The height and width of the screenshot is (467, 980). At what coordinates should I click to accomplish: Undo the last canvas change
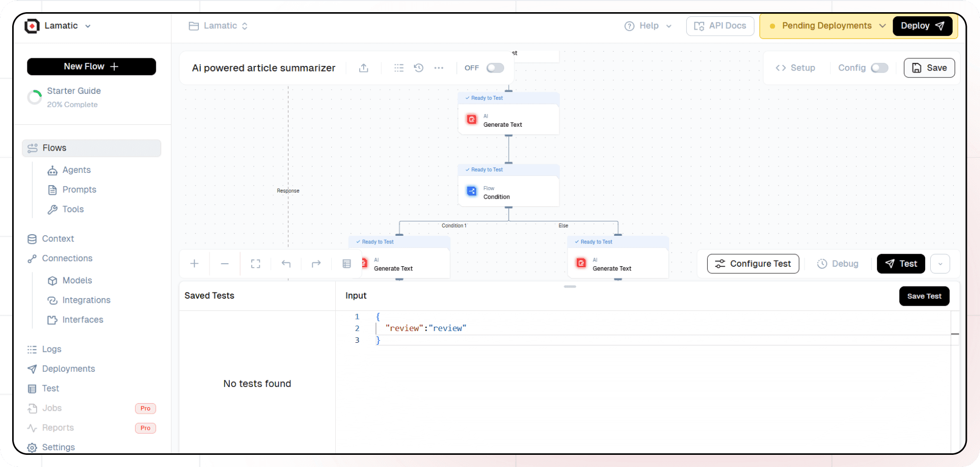point(286,264)
